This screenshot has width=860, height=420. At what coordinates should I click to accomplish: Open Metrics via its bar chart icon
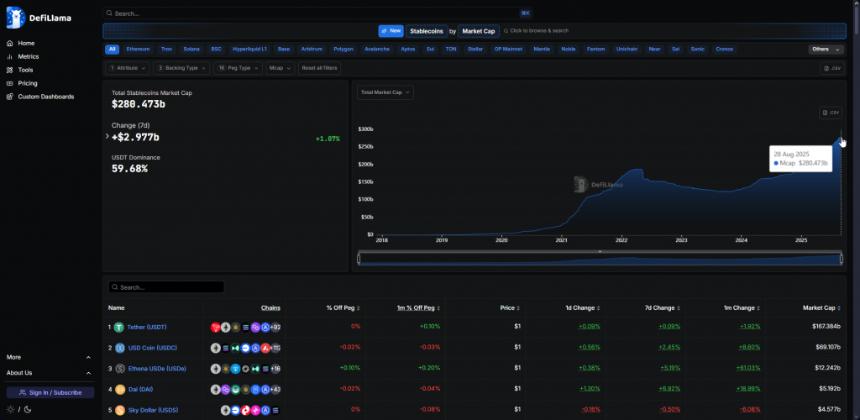click(10, 56)
